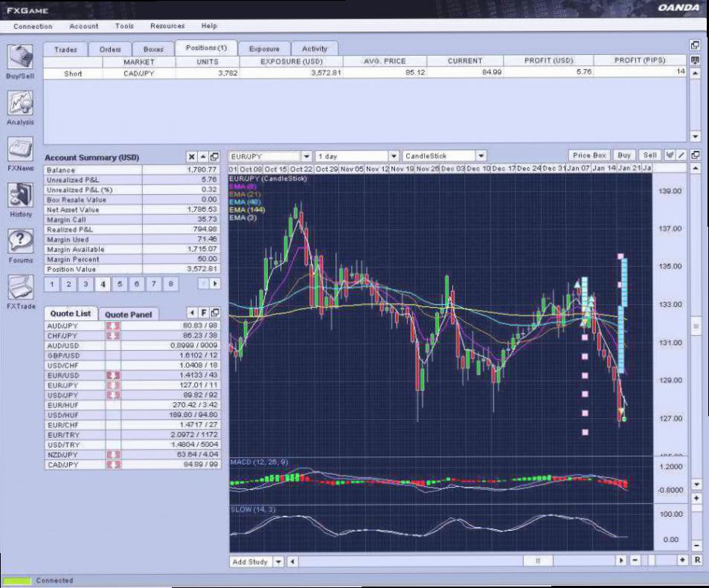Select layout number 8 button
Screen dimensions: 709x588
170,284
